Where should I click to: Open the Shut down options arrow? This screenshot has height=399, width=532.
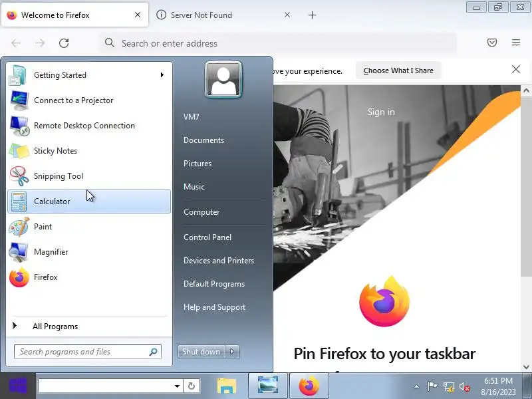(232, 352)
